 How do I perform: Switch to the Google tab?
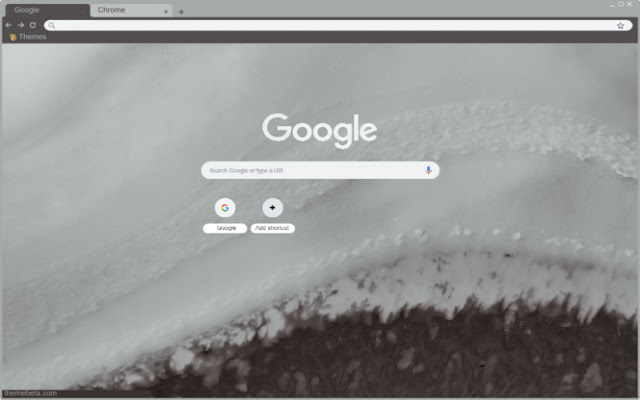[x=47, y=10]
